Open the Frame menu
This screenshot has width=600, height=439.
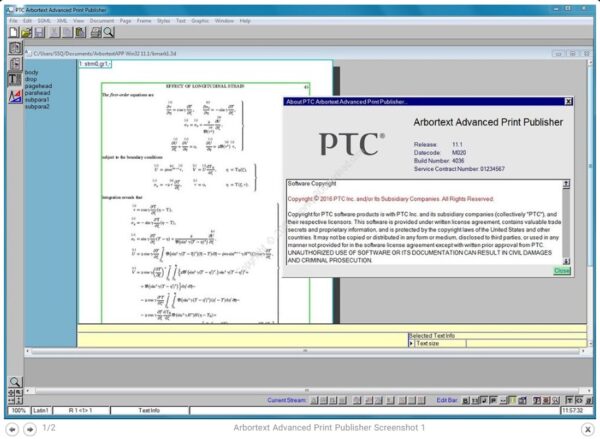[144, 21]
